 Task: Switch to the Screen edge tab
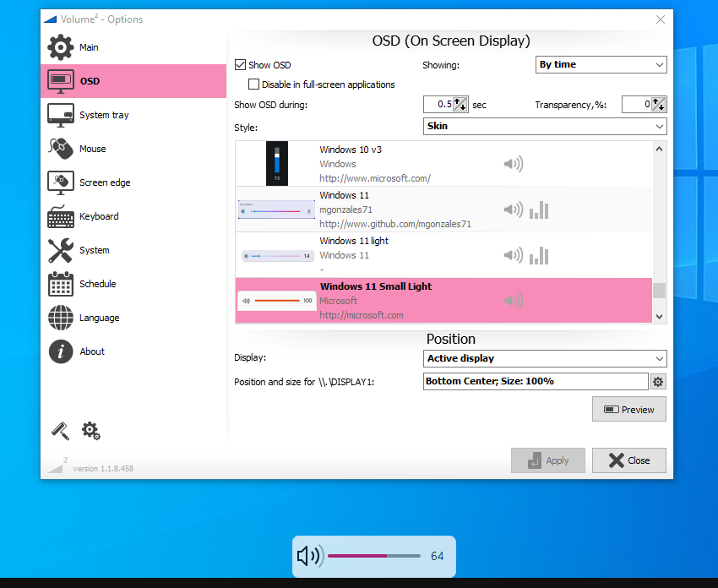[x=133, y=182]
